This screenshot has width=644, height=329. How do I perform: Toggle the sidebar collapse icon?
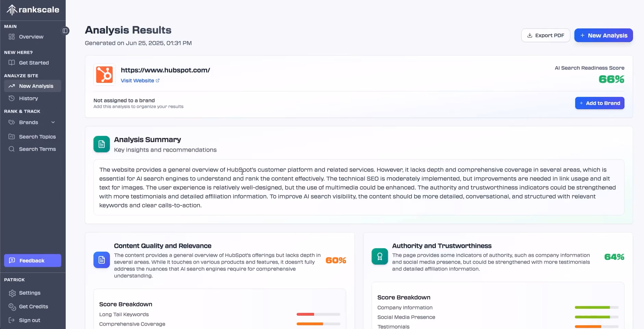point(65,31)
